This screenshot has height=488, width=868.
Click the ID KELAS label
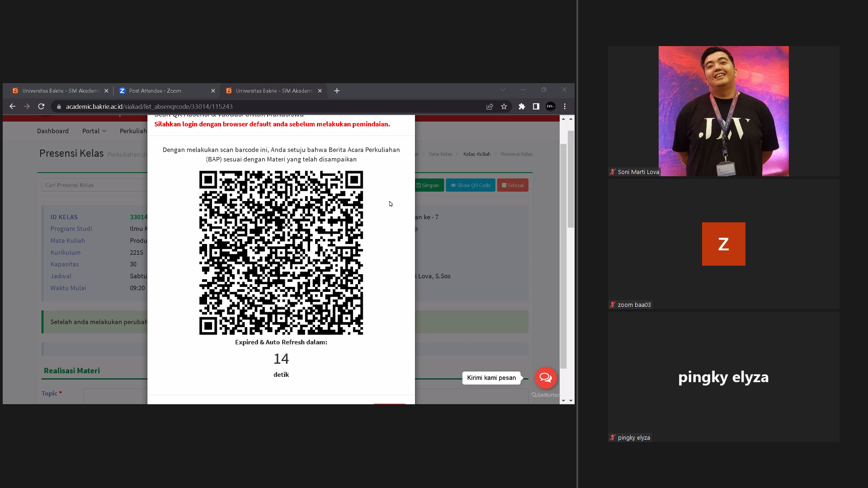[x=64, y=217]
